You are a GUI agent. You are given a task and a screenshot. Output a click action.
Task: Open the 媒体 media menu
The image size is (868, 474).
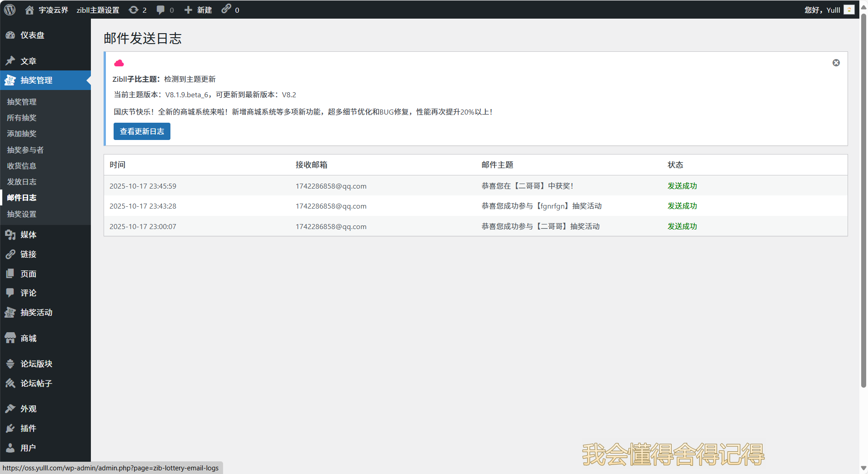tap(28, 235)
